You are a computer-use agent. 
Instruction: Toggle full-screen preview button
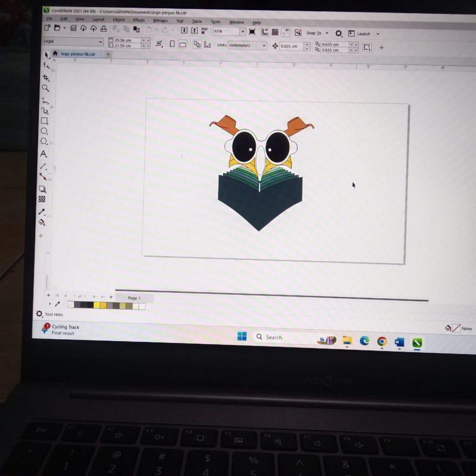252,32
